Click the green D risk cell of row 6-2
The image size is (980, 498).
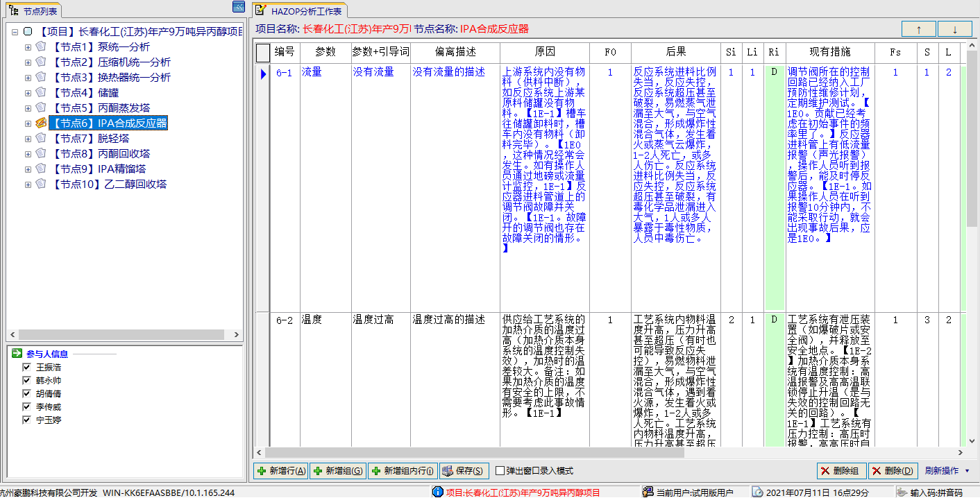point(774,379)
